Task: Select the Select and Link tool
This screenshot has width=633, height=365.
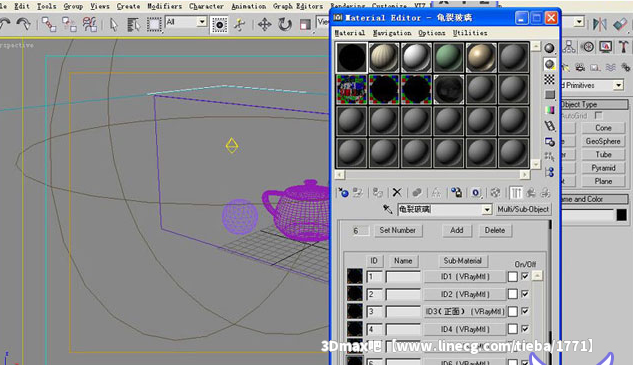Action: pos(49,24)
